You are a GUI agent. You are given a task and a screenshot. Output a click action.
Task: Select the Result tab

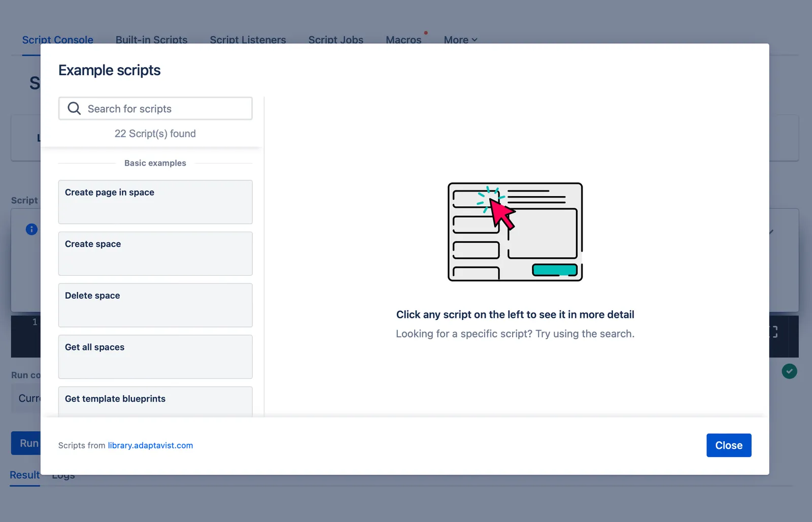tap(25, 475)
